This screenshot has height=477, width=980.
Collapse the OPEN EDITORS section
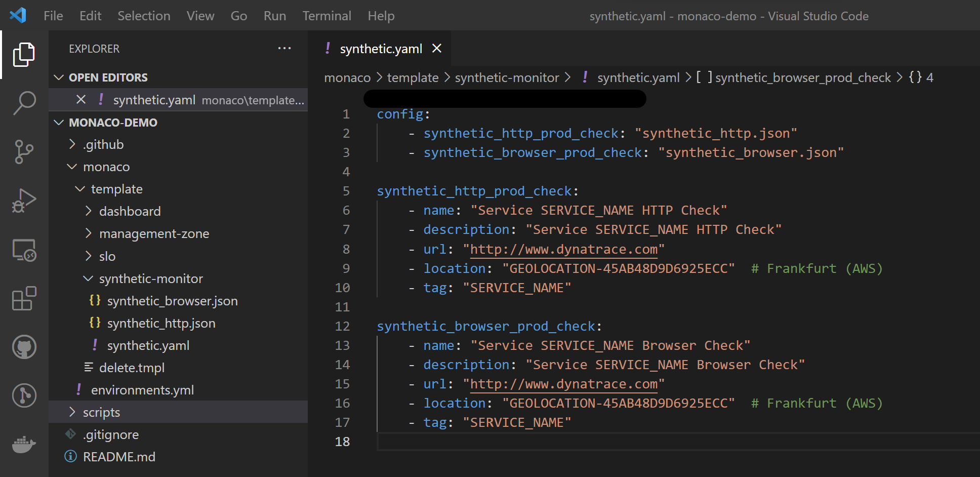[x=59, y=77]
